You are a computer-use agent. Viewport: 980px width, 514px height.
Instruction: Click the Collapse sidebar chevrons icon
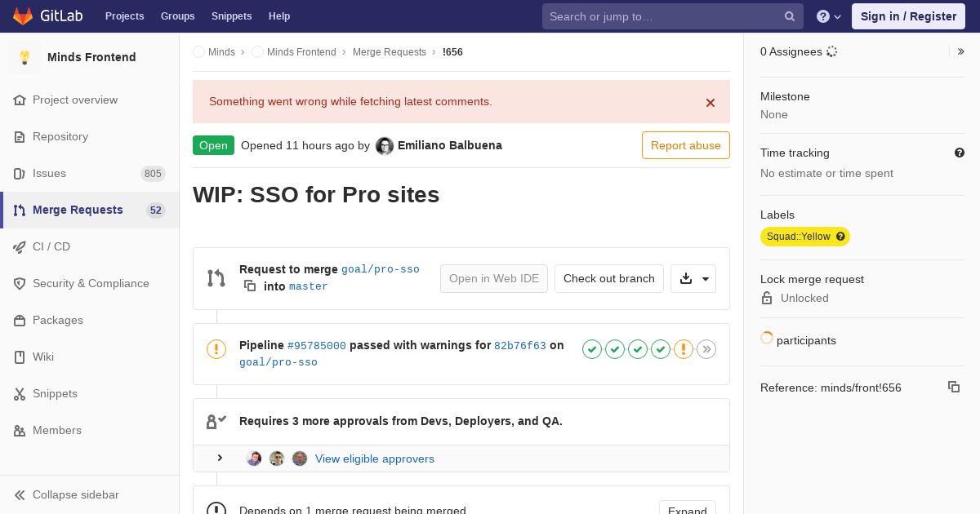[20, 495]
